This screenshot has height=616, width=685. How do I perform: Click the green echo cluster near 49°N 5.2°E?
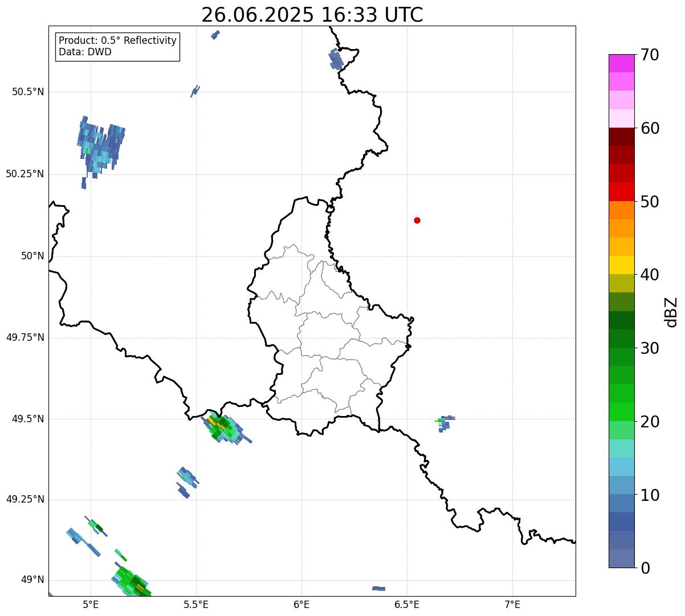(x=132, y=580)
